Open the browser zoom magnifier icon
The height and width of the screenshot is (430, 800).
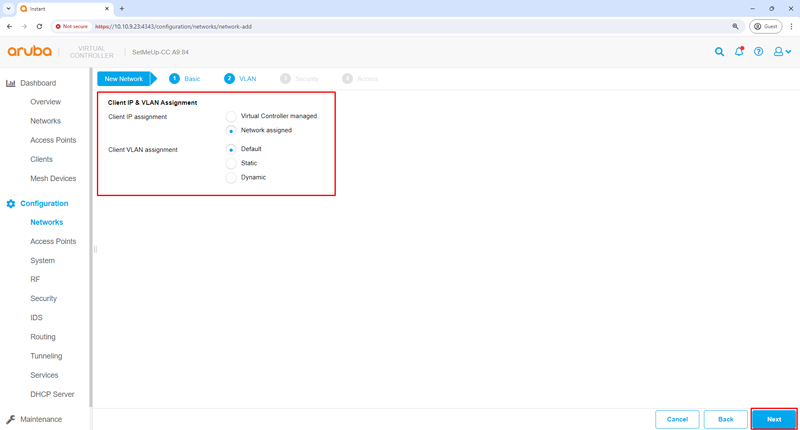(x=736, y=27)
